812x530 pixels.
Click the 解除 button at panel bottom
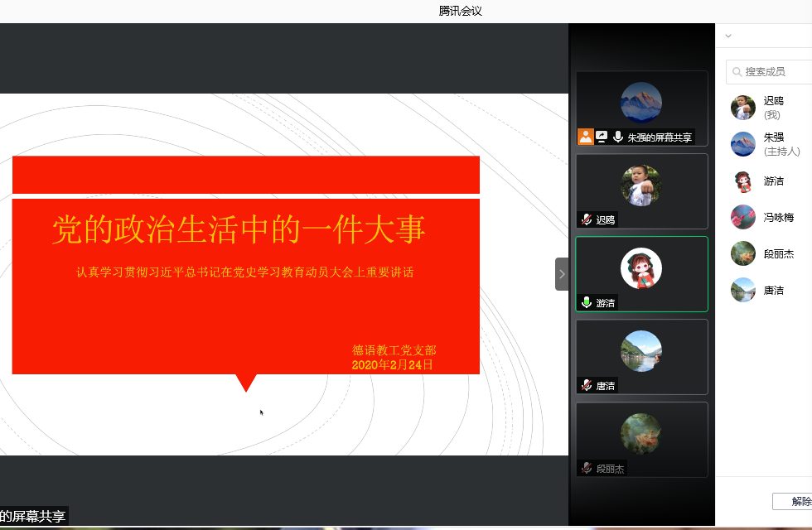coord(793,501)
